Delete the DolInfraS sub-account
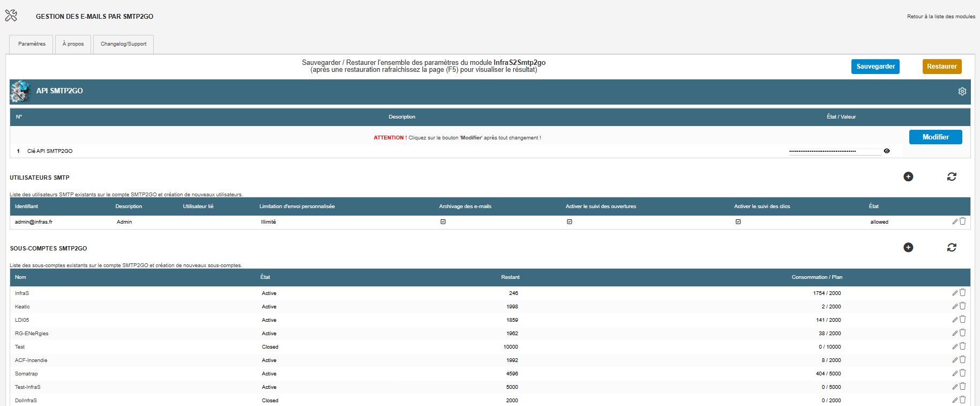The image size is (980, 406). point(963,400)
